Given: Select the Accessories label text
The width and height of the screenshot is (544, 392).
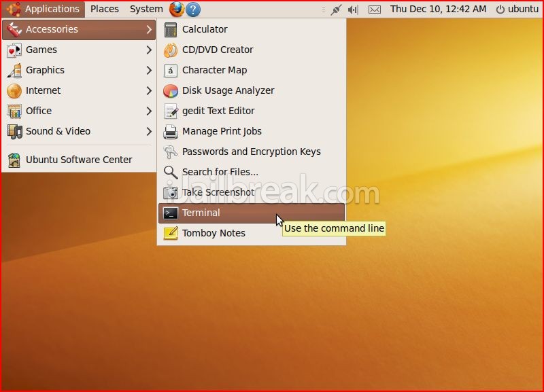Looking at the screenshot, I should [52, 29].
